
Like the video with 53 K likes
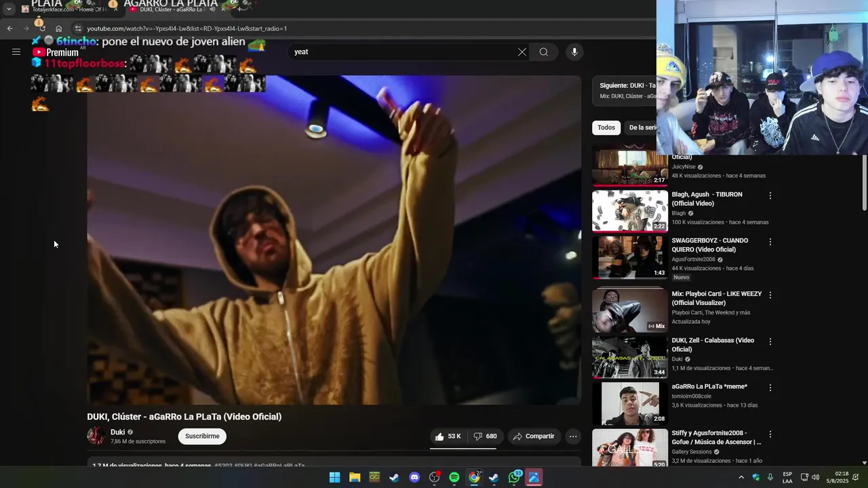pos(448,436)
